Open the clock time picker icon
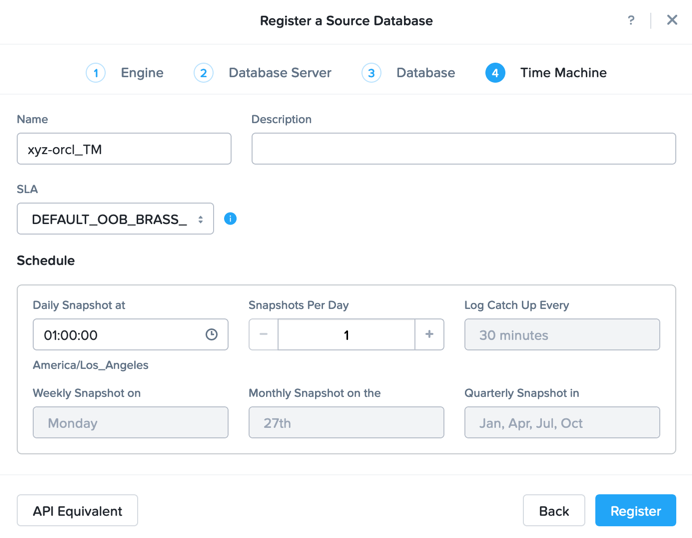This screenshot has height=538, width=692. click(211, 335)
